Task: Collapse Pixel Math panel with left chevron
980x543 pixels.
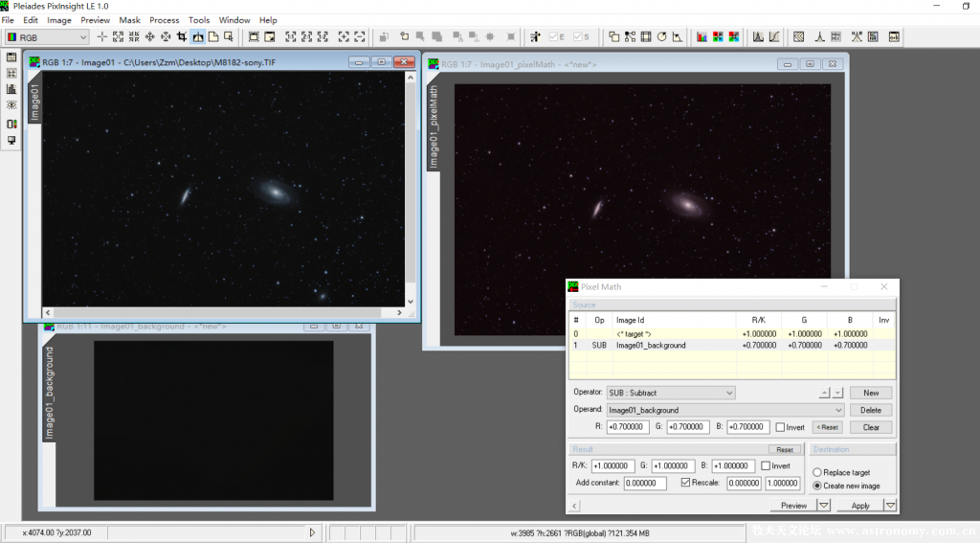Action: 575,506
